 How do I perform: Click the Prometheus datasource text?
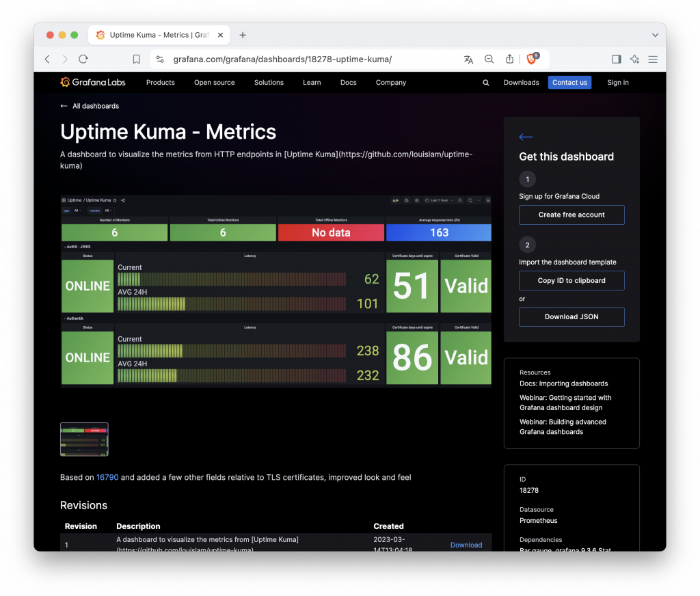pyautogui.click(x=539, y=521)
